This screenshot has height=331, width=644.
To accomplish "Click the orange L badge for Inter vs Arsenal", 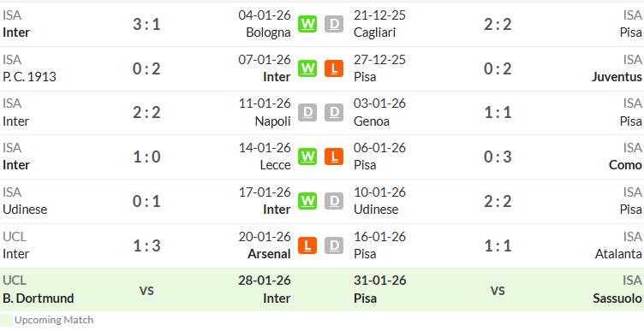I will [x=307, y=245].
